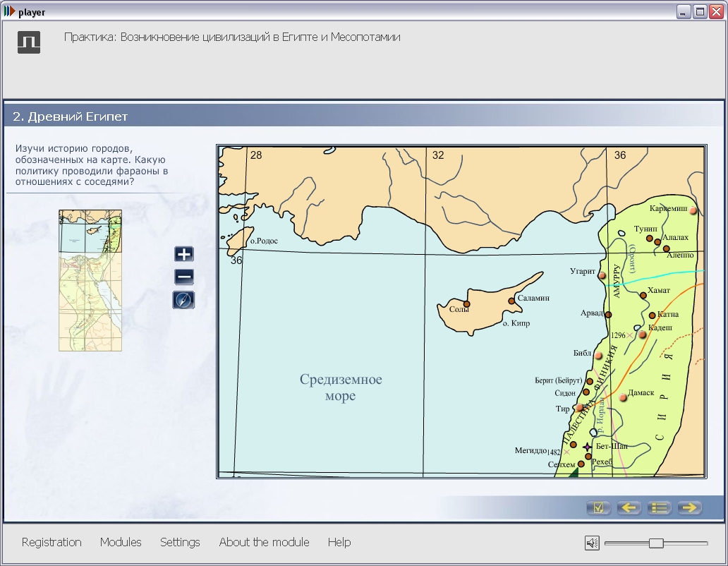This screenshot has width=728, height=566.
Task: Click the 1296 battle cross marker
Action: tap(629, 335)
